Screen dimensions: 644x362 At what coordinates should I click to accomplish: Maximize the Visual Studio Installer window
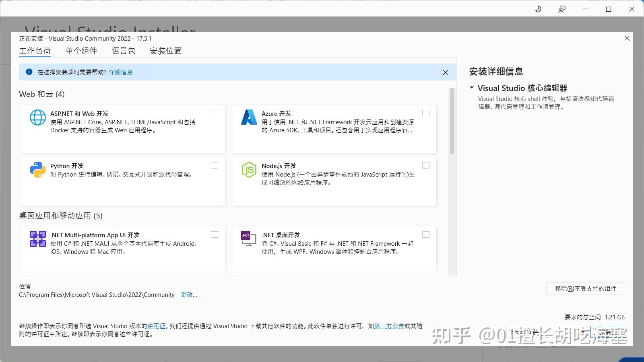click(609, 9)
